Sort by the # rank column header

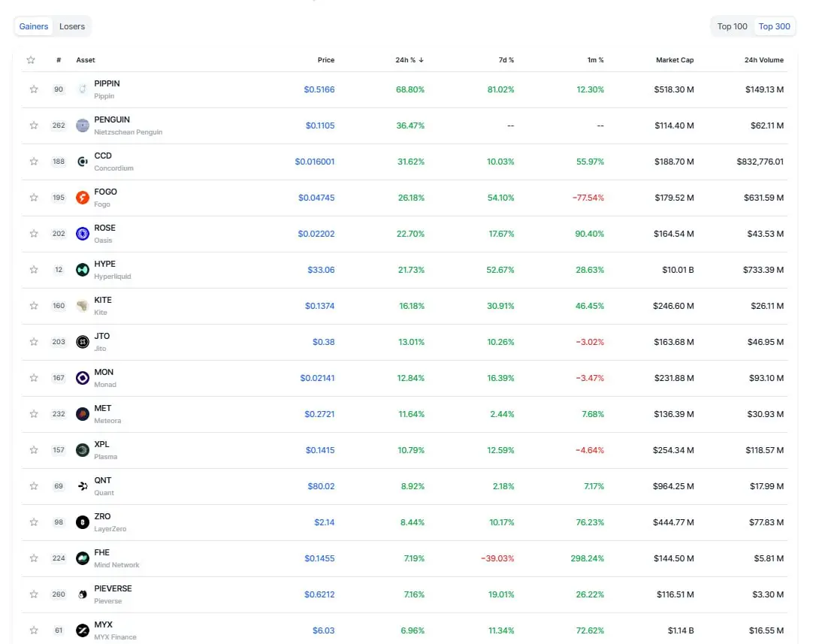[59, 60]
